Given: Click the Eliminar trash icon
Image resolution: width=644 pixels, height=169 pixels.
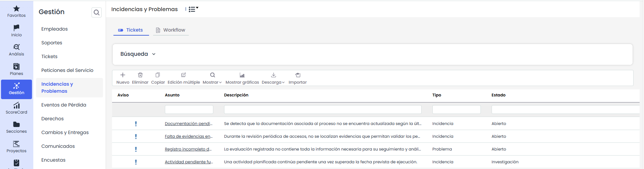Looking at the screenshot, I should [x=140, y=75].
